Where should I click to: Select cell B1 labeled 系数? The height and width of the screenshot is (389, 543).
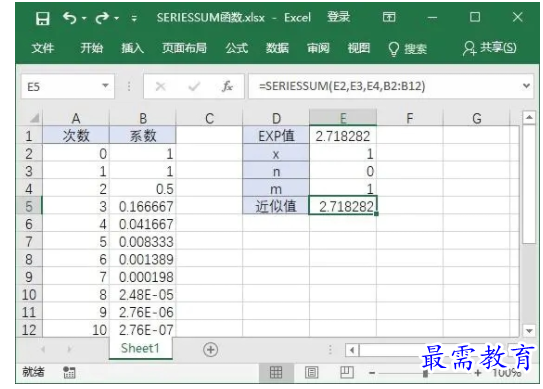[143, 135]
